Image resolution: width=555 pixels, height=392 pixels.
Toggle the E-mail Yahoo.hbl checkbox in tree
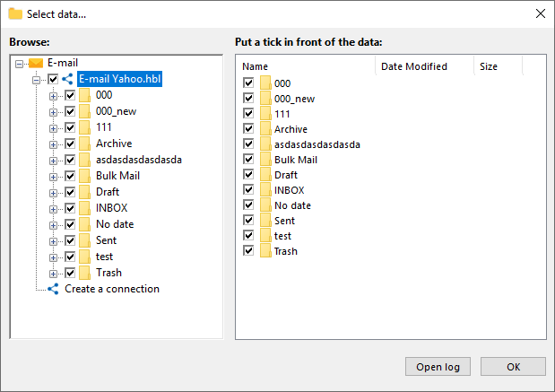tap(53, 79)
